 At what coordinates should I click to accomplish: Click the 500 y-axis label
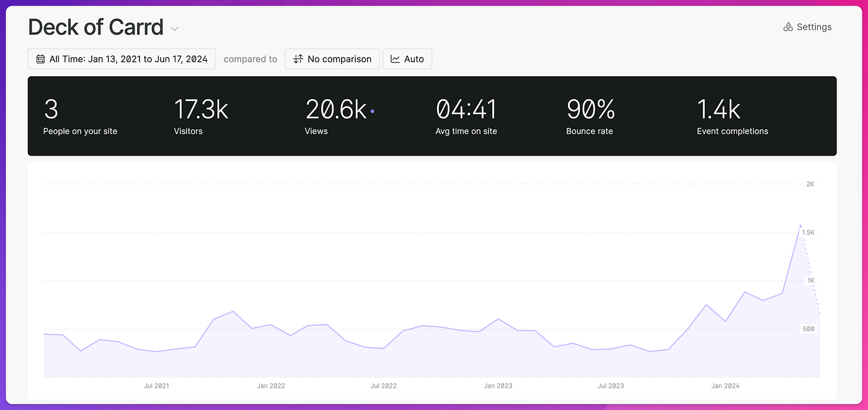point(808,329)
